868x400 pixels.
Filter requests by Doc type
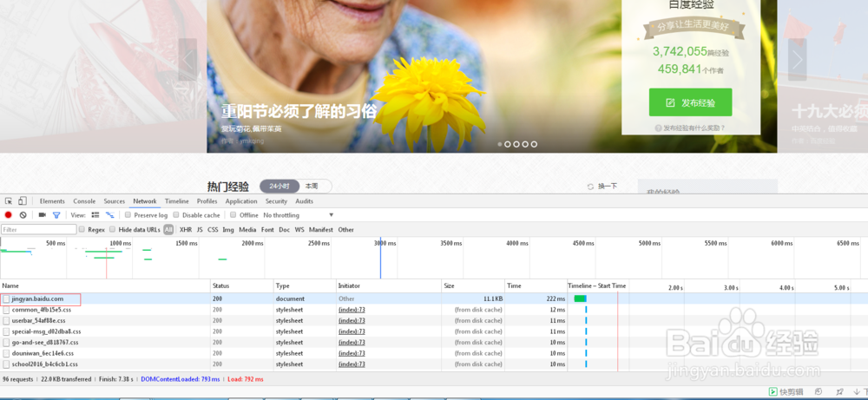[x=284, y=230]
